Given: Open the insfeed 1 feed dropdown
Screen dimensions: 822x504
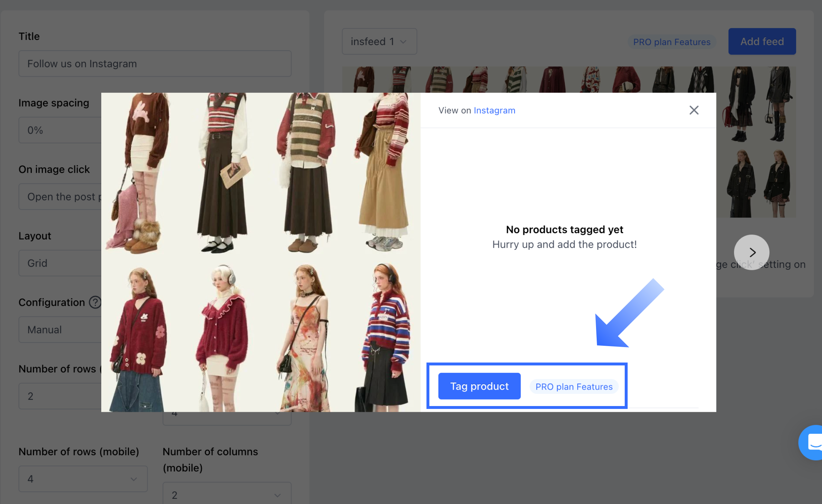Looking at the screenshot, I should [x=379, y=41].
